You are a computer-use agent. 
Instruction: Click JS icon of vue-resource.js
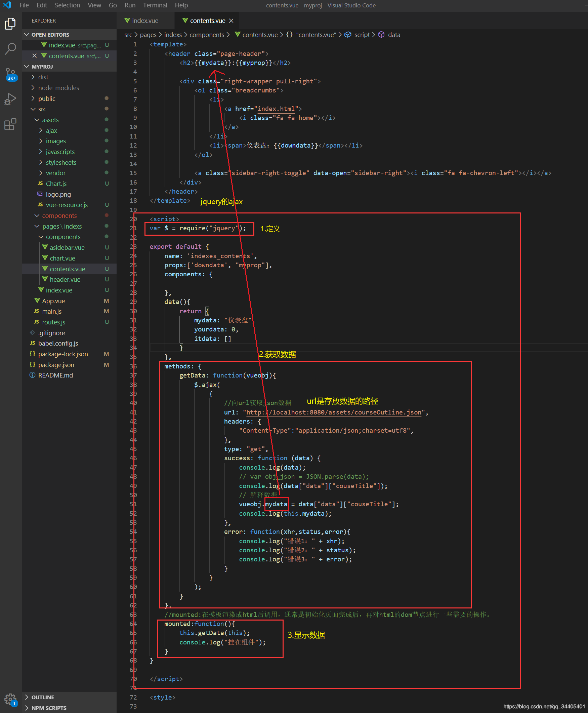(40, 205)
